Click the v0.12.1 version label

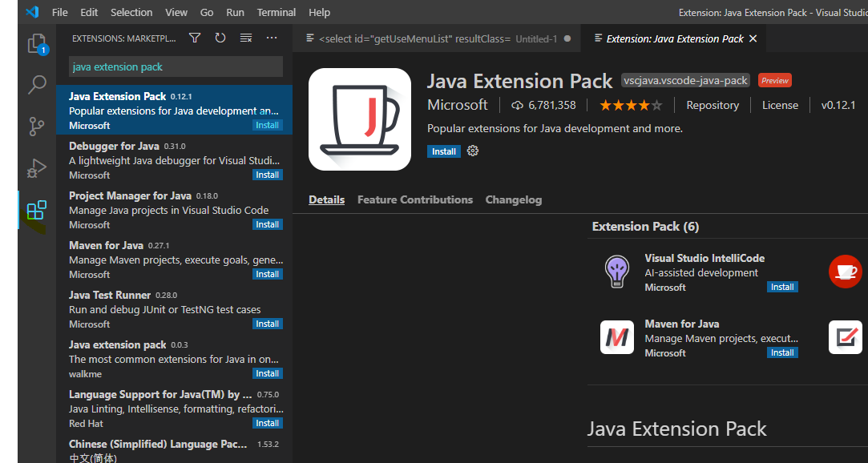click(838, 105)
